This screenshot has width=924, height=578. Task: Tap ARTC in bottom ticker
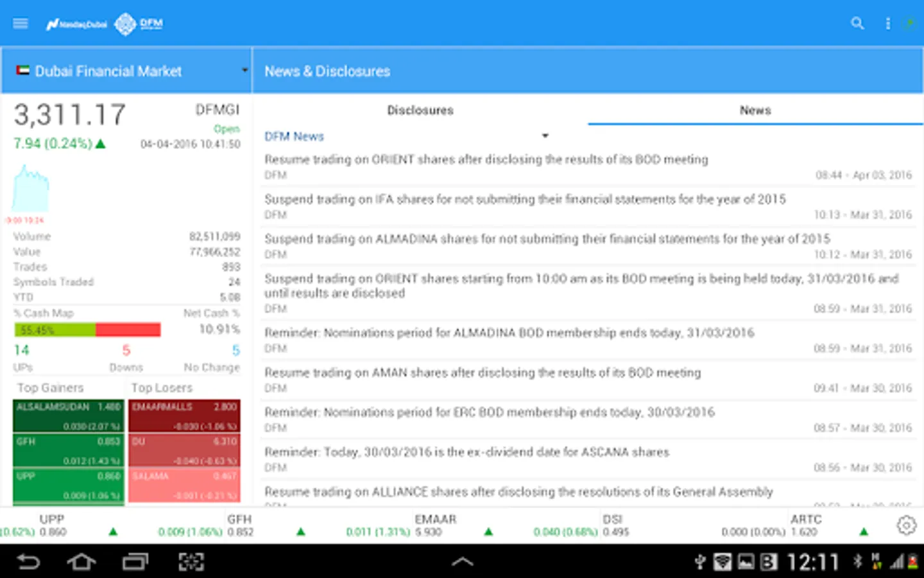(806, 519)
